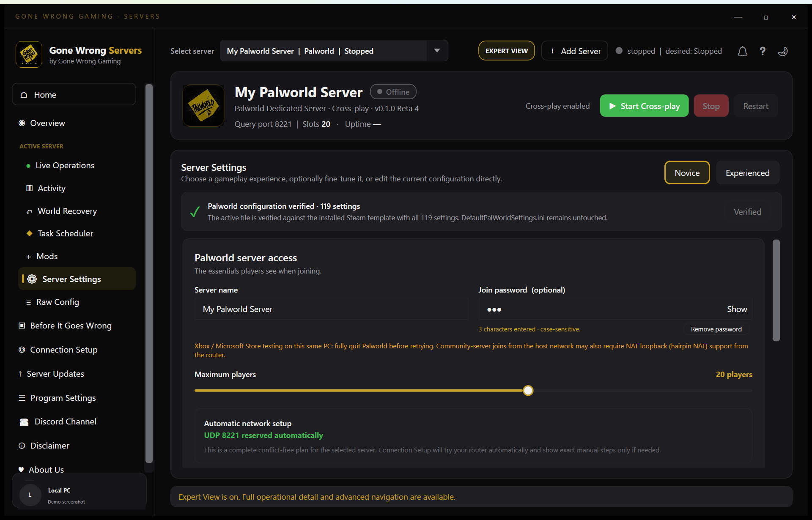Click My Palworld Server in selector
812x520 pixels.
pyautogui.click(x=260, y=51)
